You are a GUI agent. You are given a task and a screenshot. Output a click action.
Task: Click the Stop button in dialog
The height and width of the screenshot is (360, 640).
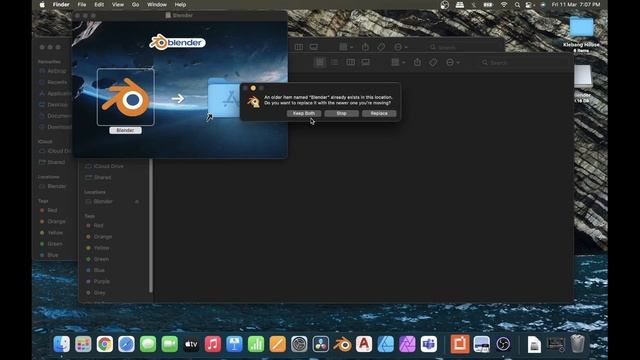(x=341, y=113)
